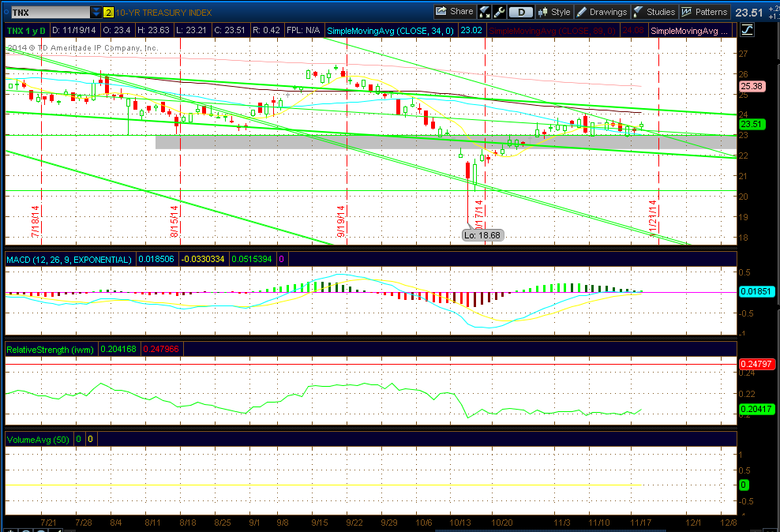Click the TNX 1 y D chart label

click(26, 30)
